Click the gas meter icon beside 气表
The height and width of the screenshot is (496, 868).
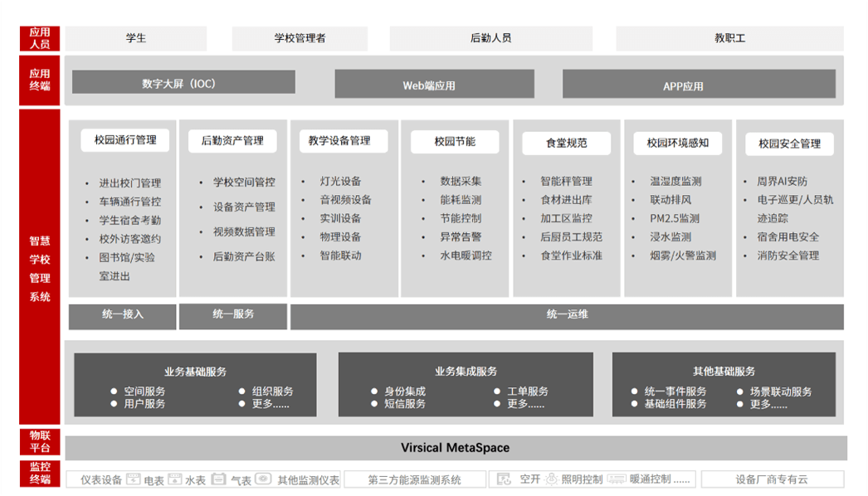click(219, 479)
